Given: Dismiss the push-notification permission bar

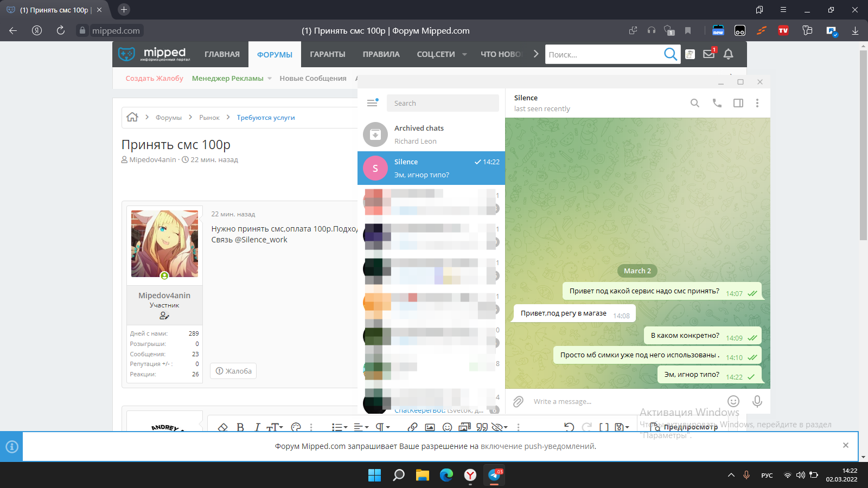Looking at the screenshot, I should [x=846, y=445].
